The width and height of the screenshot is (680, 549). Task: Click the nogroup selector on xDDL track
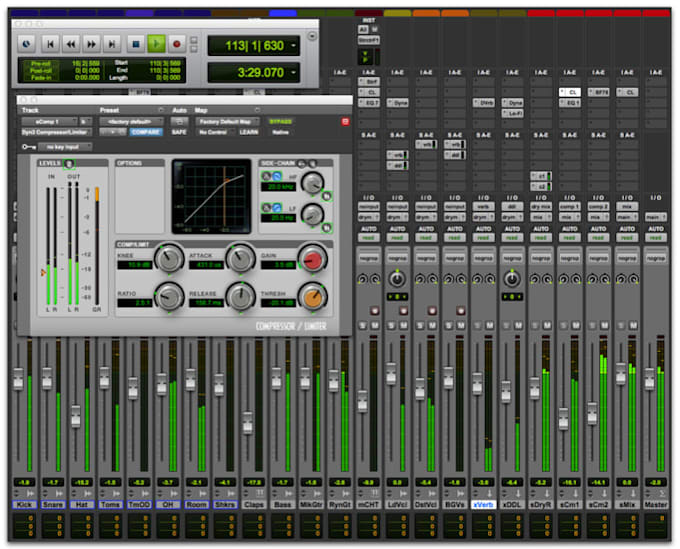tap(512, 258)
